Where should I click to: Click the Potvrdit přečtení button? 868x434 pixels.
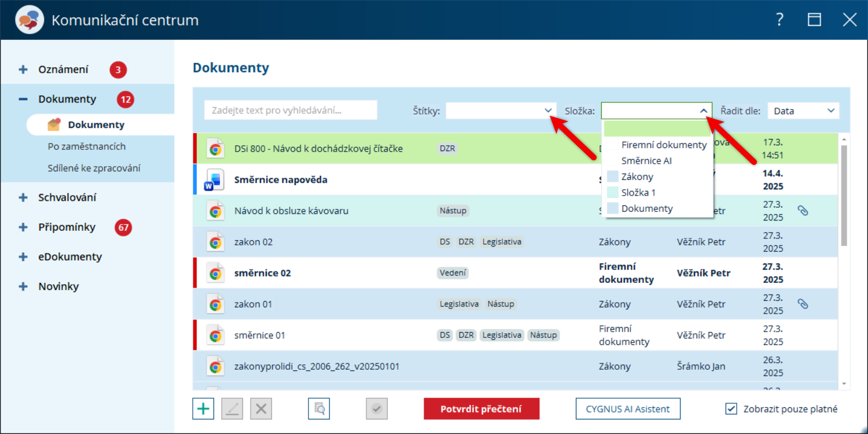[x=481, y=409]
